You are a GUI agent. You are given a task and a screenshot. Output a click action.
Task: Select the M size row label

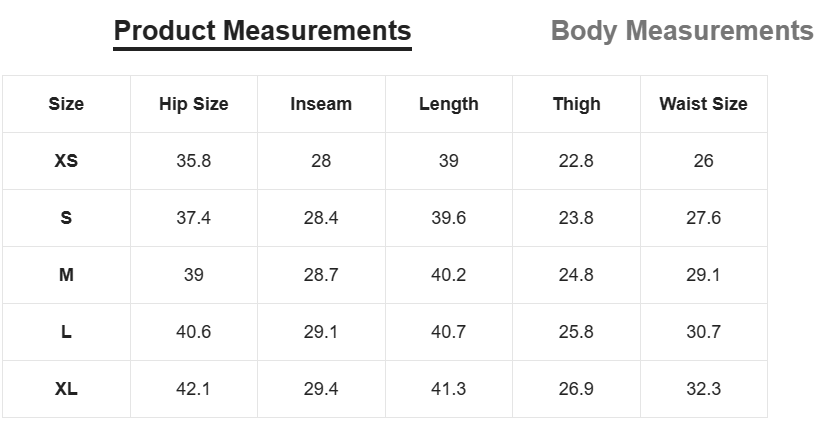coord(66,275)
